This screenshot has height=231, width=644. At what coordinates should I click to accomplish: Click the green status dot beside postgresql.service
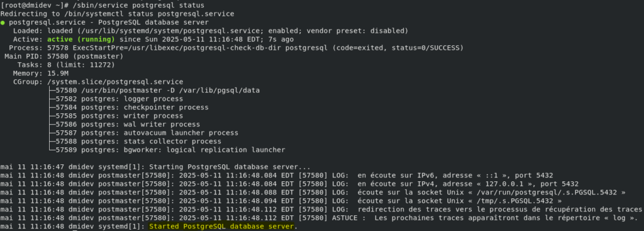click(x=3, y=23)
